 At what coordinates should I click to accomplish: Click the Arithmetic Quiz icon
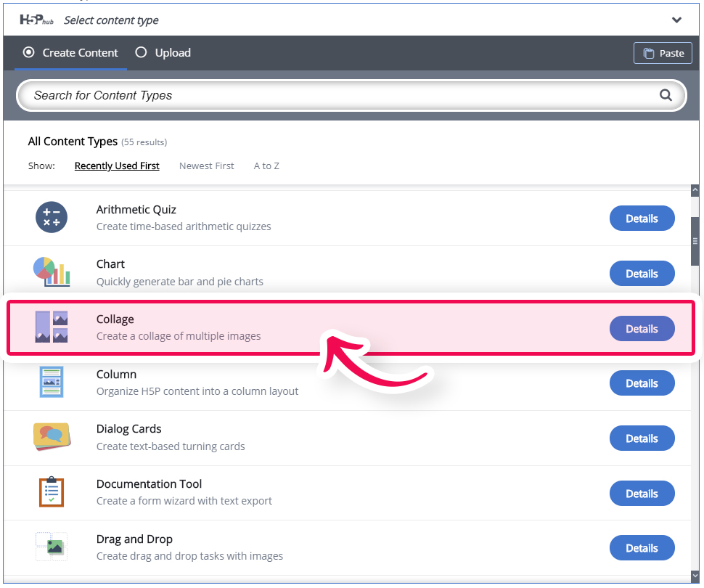coord(52,217)
